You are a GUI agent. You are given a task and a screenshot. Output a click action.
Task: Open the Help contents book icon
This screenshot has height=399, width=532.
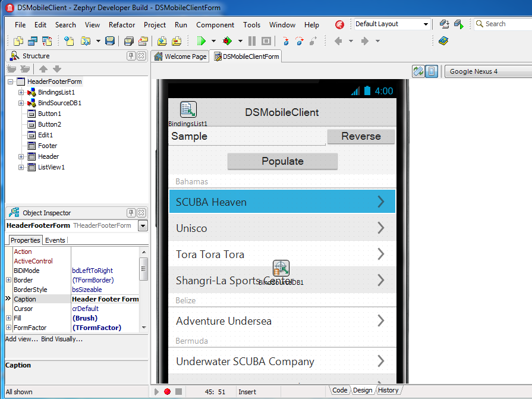pos(443,41)
